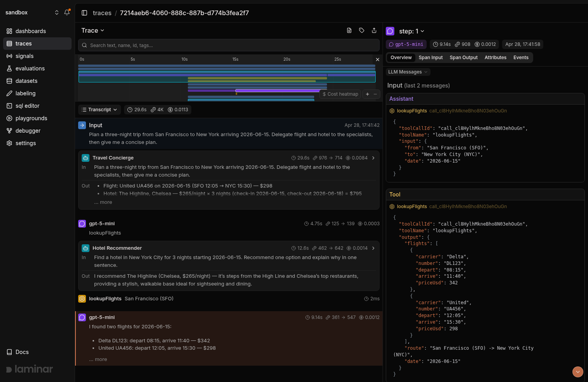Screen dimensions: 588x382
Task: Open the sql editor
Action: (x=37, y=106)
